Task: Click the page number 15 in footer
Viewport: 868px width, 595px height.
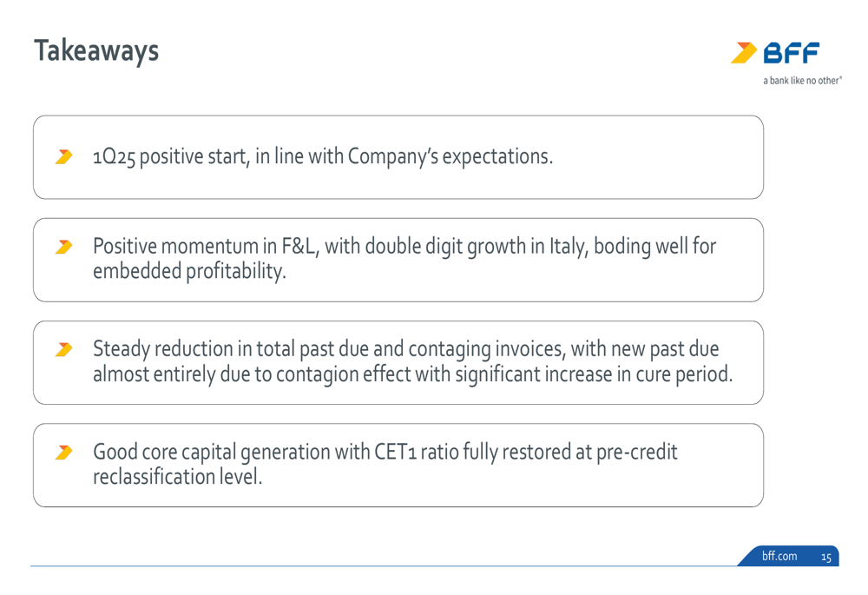Action: [826, 557]
